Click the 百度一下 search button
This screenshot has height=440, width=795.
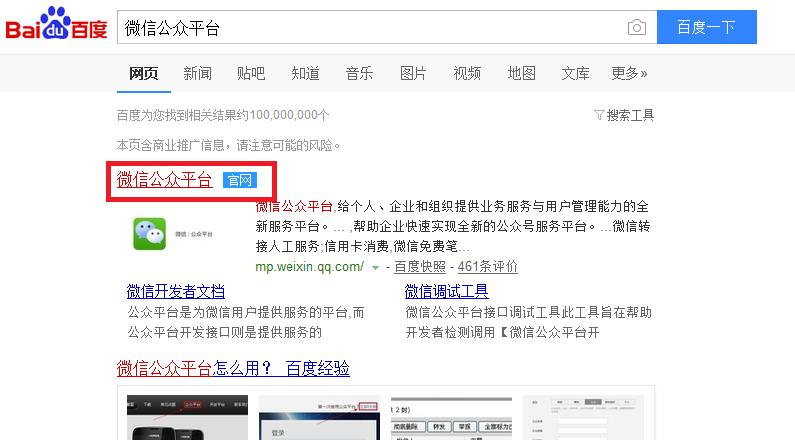[707, 27]
